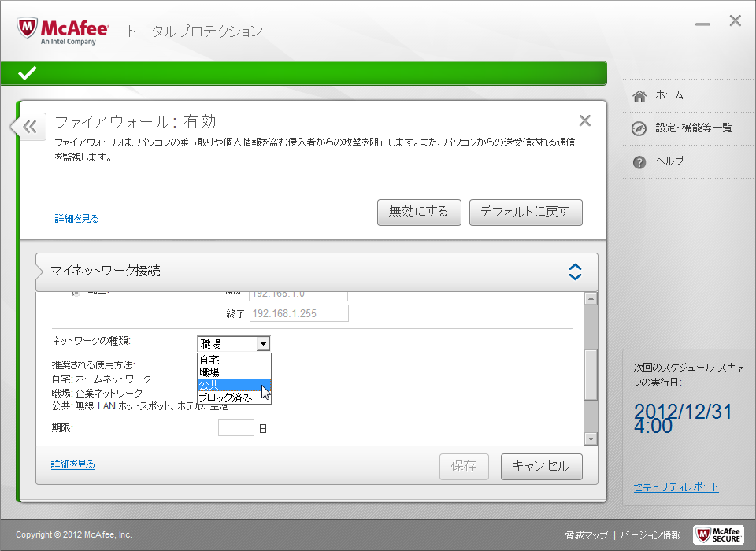
Task: Click the vertical scrollbar thumb
Action: [x=591, y=375]
